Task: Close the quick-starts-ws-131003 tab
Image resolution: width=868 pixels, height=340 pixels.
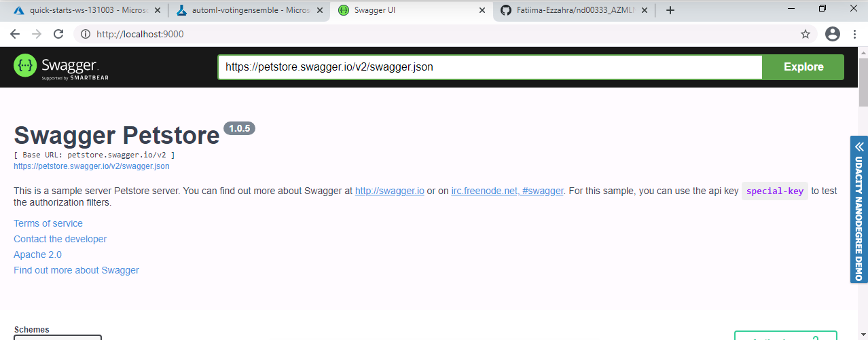Action: pyautogui.click(x=157, y=10)
